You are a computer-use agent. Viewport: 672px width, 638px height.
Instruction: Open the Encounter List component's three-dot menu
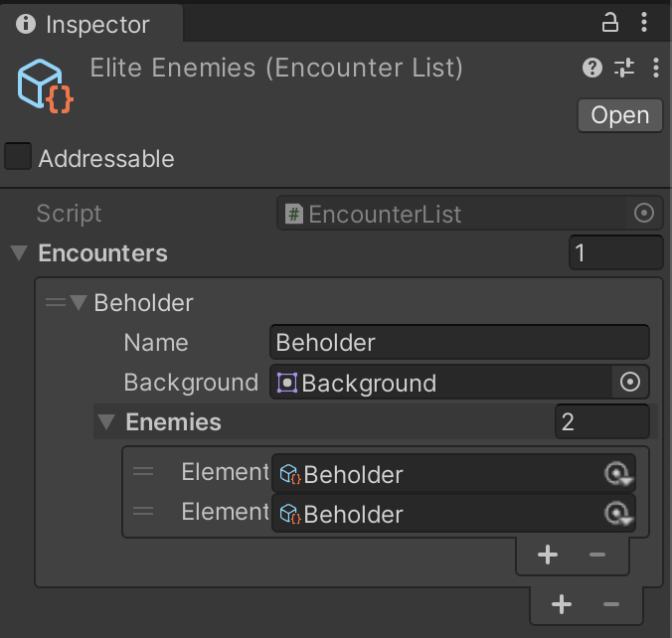pyautogui.click(x=656, y=68)
